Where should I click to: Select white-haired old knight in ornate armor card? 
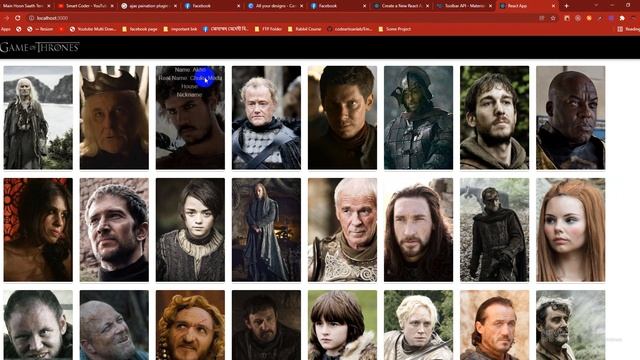tap(342, 230)
